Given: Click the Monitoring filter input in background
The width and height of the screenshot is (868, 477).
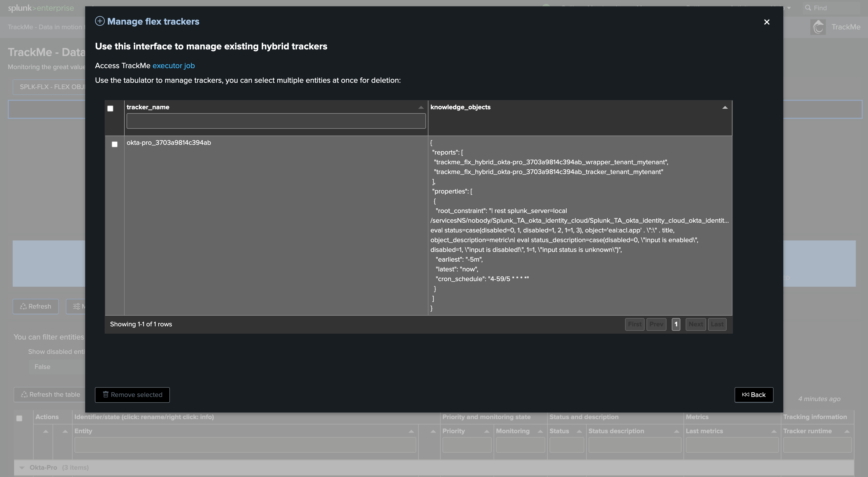Looking at the screenshot, I should pyautogui.click(x=520, y=445).
